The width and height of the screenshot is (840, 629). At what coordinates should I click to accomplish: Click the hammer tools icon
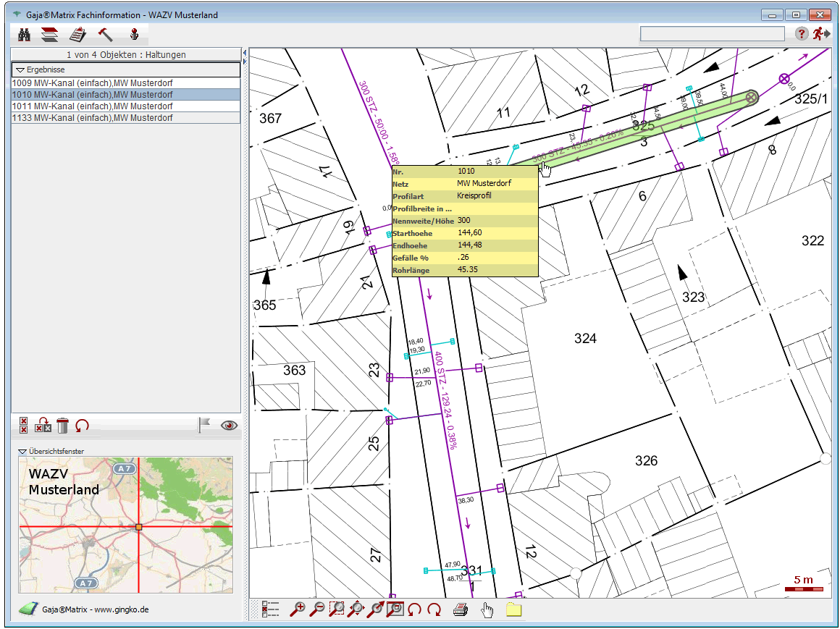(x=105, y=34)
